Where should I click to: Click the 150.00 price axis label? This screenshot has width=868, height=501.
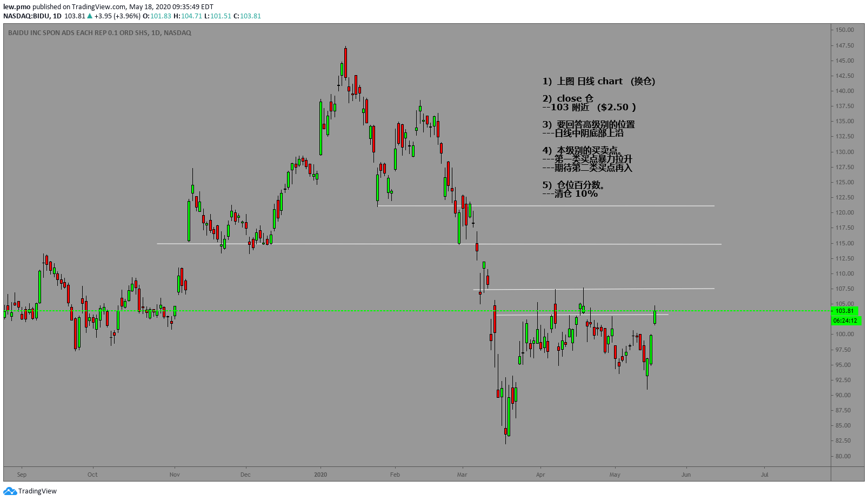(844, 30)
